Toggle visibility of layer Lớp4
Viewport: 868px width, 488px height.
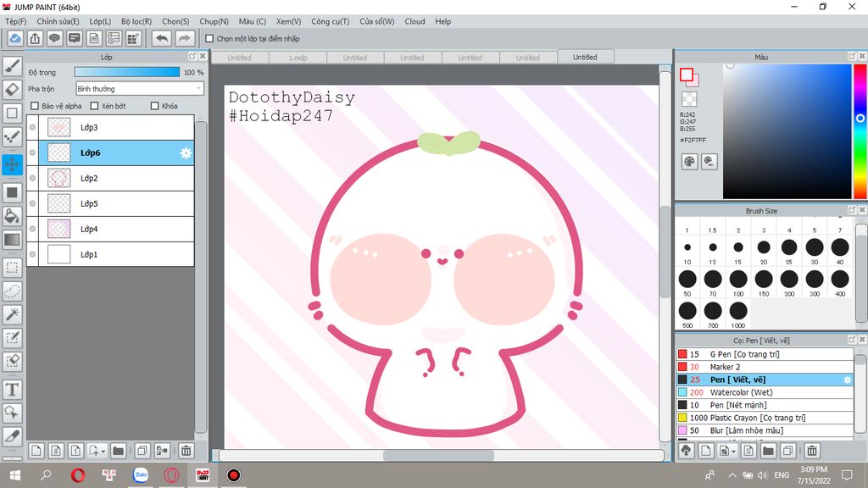[33, 229]
